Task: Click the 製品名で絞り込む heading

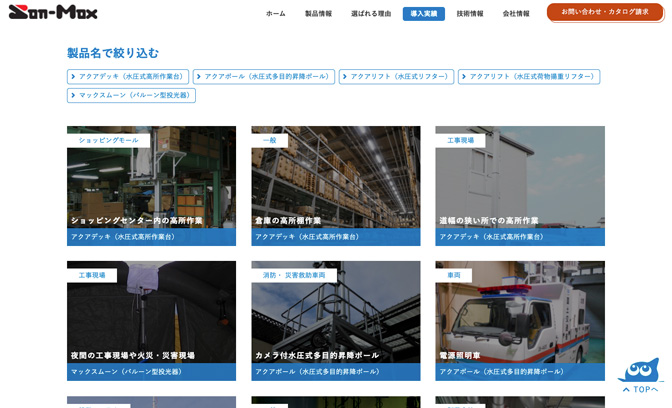Action: click(113, 53)
